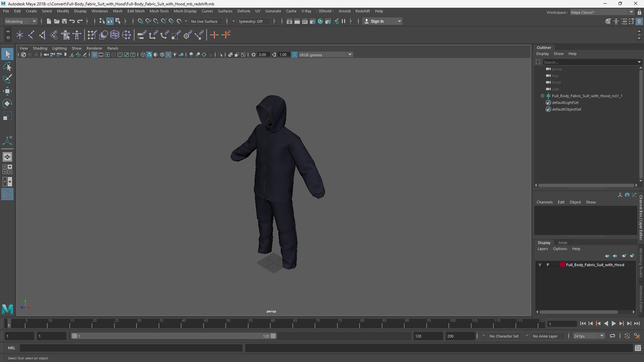Click step forward one frame button

[x=629, y=323]
